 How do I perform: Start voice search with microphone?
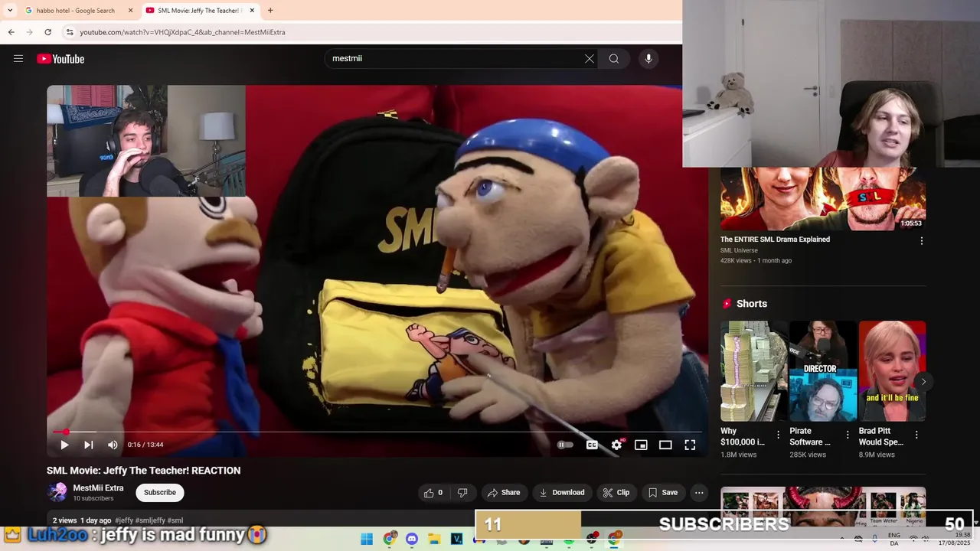tap(648, 59)
